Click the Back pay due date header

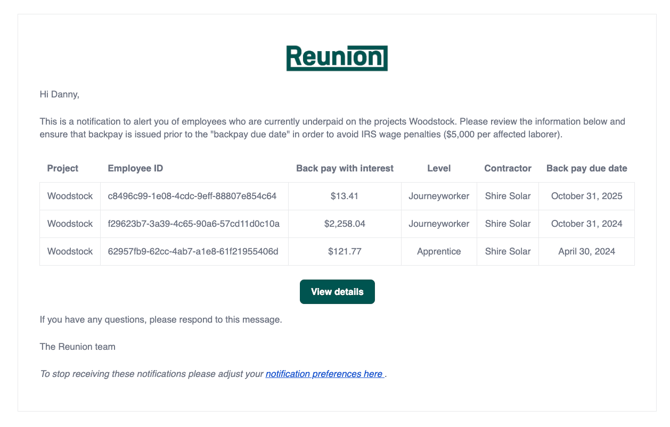586,169
